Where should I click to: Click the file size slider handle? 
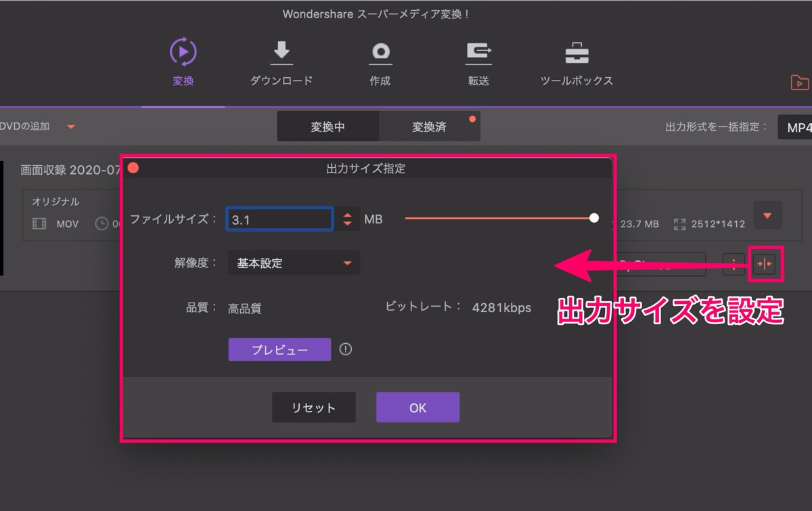[594, 218]
